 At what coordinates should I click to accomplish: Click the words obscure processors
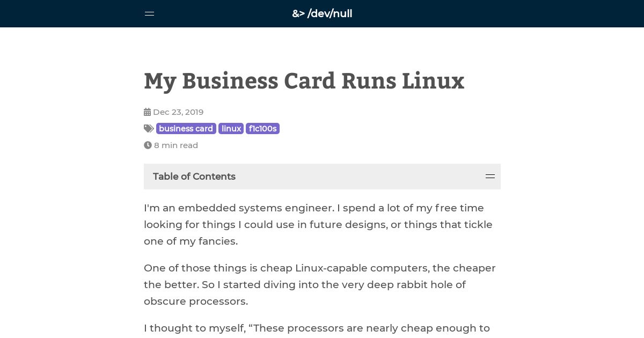click(196, 302)
